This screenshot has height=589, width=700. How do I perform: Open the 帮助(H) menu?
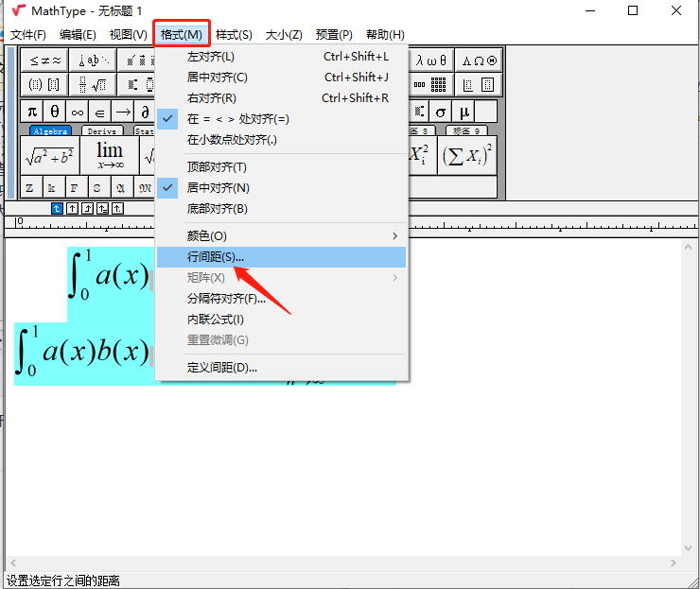point(385,35)
